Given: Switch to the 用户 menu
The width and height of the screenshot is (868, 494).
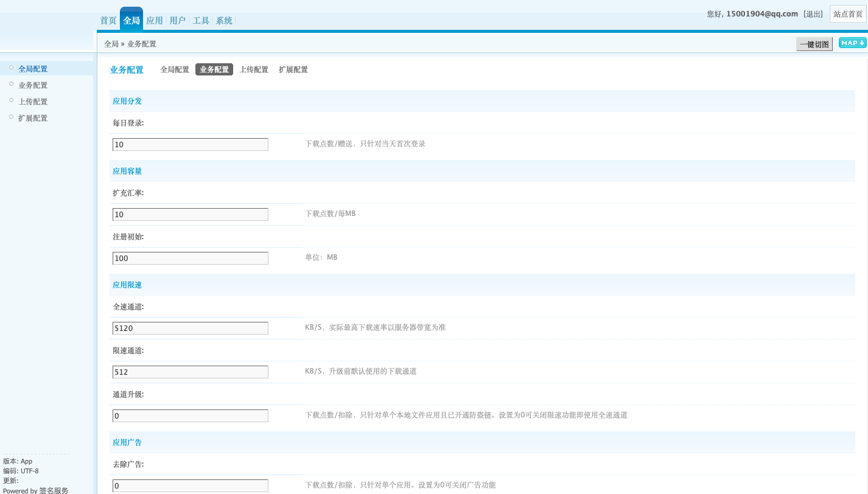Looking at the screenshot, I should (x=178, y=21).
